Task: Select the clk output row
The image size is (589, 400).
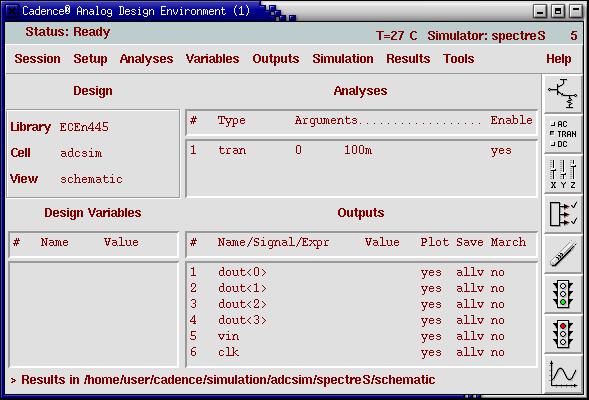Action: tap(361, 352)
